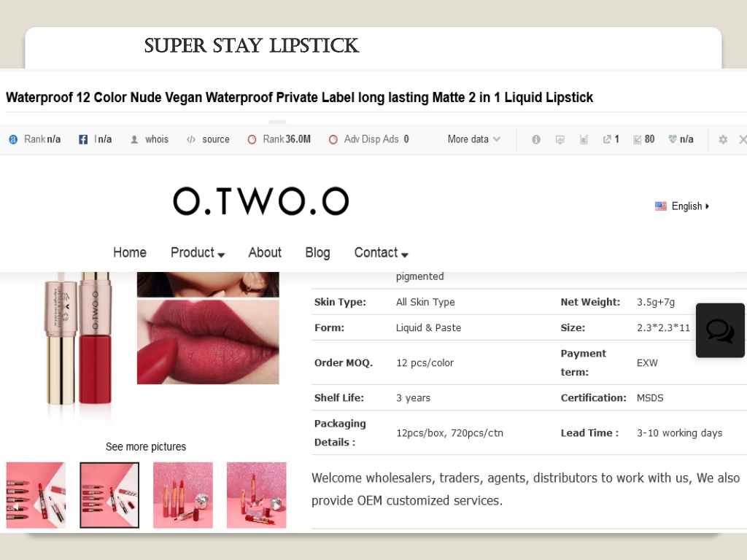Select the first lipstick thumbnail
This screenshot has height=560, width=747.
pyautogui.click(x=36, y=495)
